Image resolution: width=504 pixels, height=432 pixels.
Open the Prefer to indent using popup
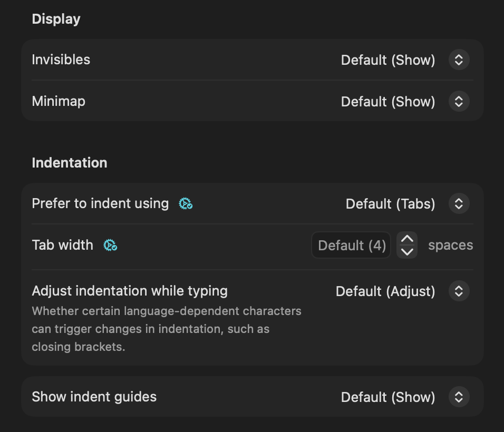(x=459, y=204)
